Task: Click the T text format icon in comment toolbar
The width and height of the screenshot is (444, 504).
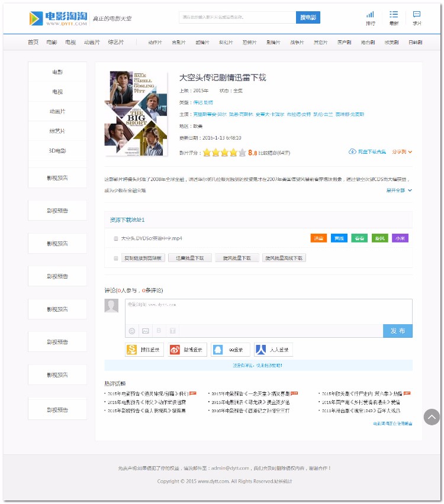Action: pyautogui.click(x=172, y=331)
